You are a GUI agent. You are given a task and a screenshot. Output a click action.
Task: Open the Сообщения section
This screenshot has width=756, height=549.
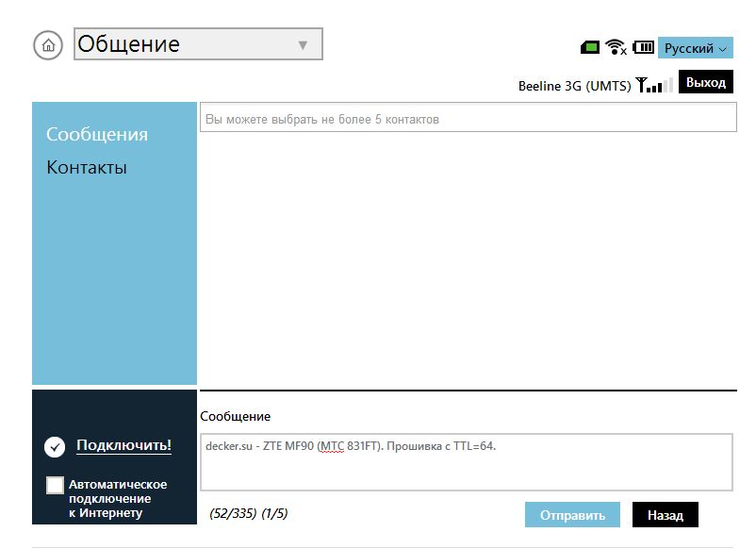point(97,134)
